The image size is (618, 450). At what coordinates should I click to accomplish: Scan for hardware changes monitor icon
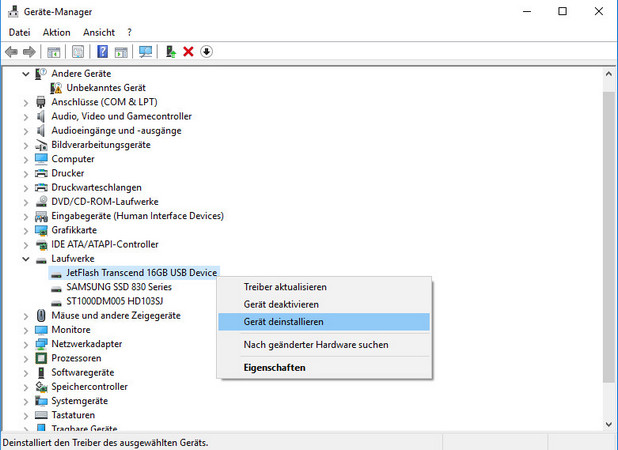pyautogui.click(x=145, y=52)
